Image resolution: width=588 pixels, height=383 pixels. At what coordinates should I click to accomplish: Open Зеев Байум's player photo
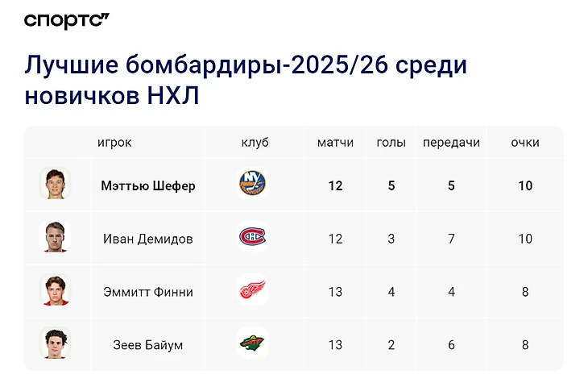click(55, 343)
